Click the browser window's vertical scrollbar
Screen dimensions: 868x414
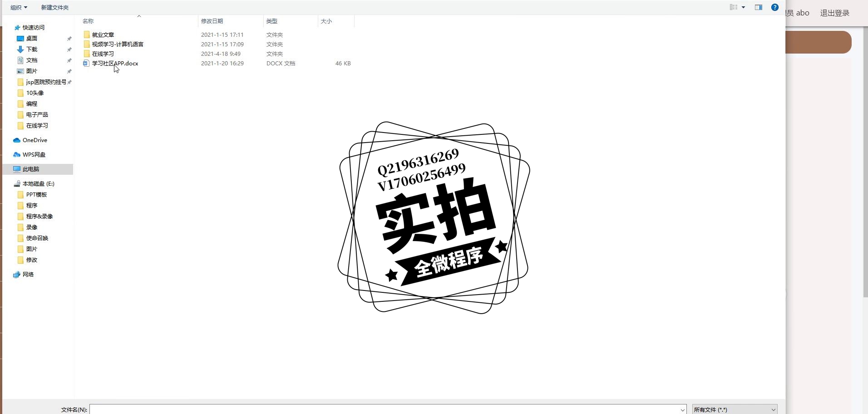click(x=865, y=162)
